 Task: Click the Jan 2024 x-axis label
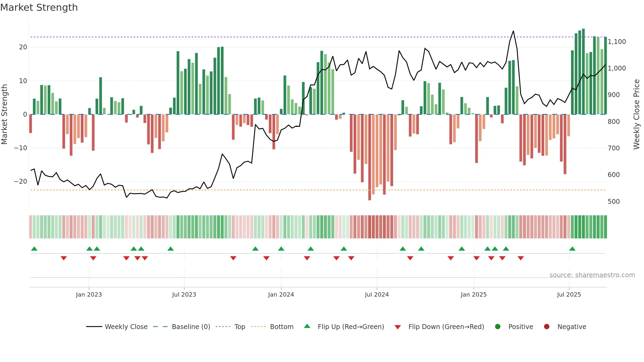[281, 294]
